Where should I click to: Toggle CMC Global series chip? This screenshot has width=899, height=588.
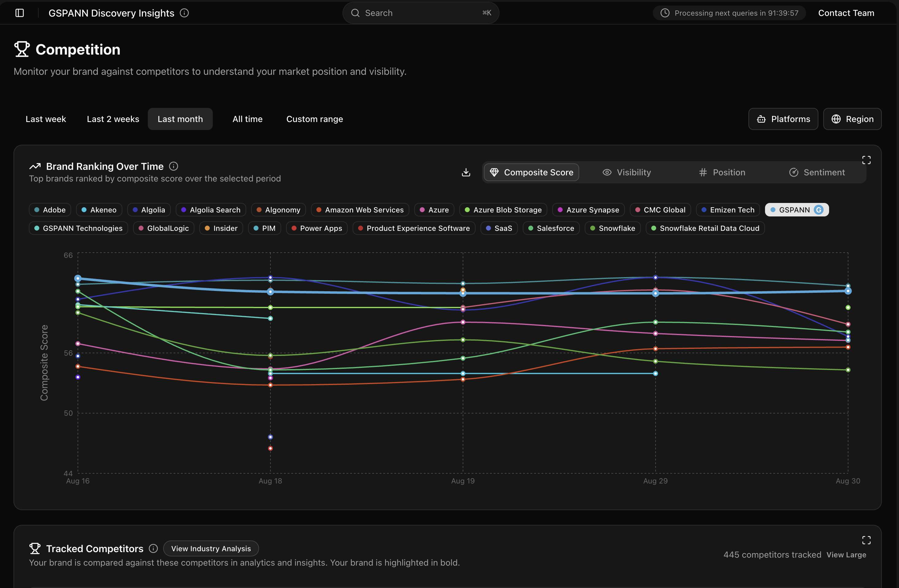[660, 210]
